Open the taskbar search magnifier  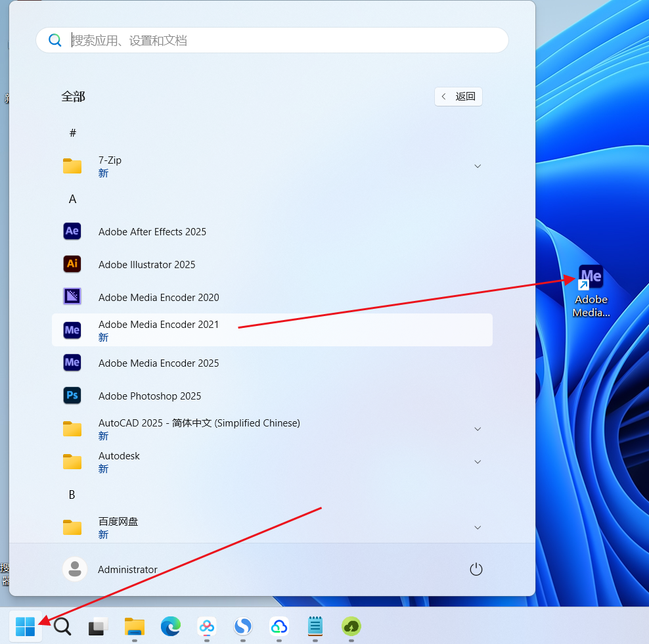coord(62,626)
